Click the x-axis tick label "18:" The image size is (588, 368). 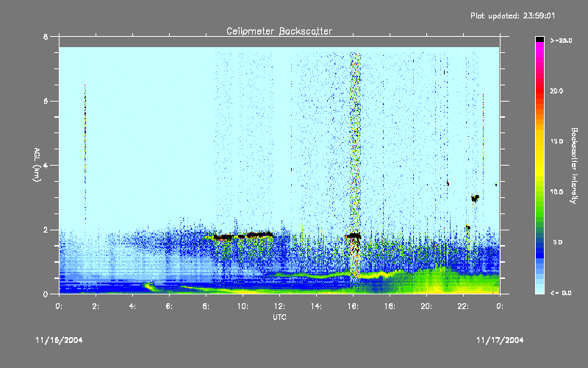pyautogui.click(x=390, y=306)
